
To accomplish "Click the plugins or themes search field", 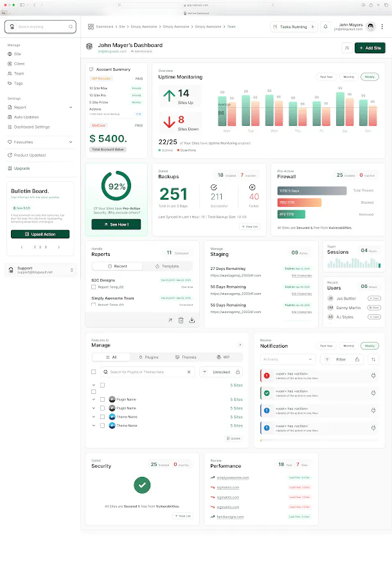I will 148,372.
